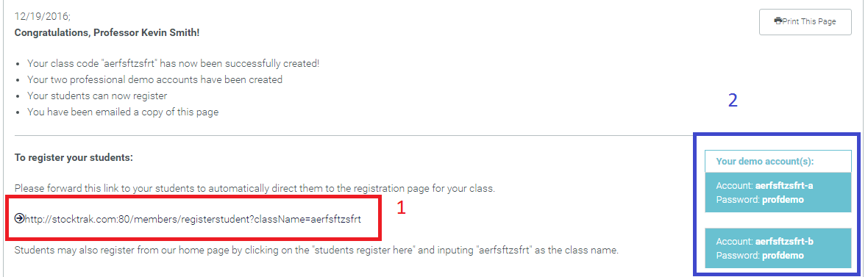Viewport: 868px width, 277px height.
Task: Click the printer icon in Print button
Action: coord(778,21)
